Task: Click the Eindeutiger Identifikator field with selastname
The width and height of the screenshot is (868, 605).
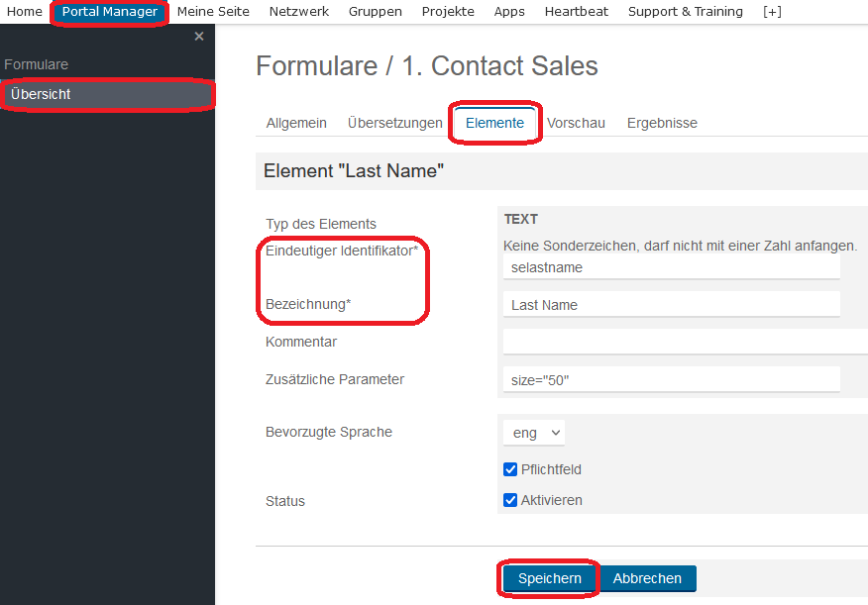Action: (672, 267)
